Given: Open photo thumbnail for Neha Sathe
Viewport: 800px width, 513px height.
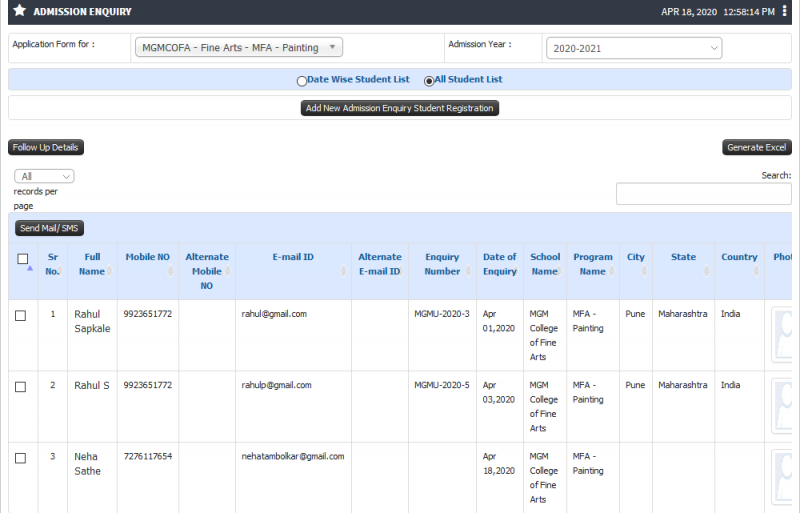Looking at the screenshot, I should click(782, 477).
